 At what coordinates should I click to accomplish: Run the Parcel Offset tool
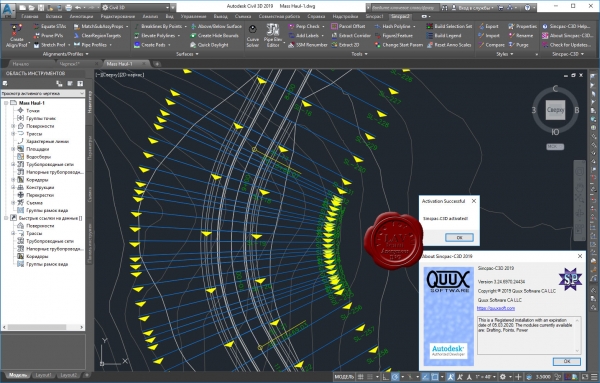pyautogui.click(x=348, y=26)
